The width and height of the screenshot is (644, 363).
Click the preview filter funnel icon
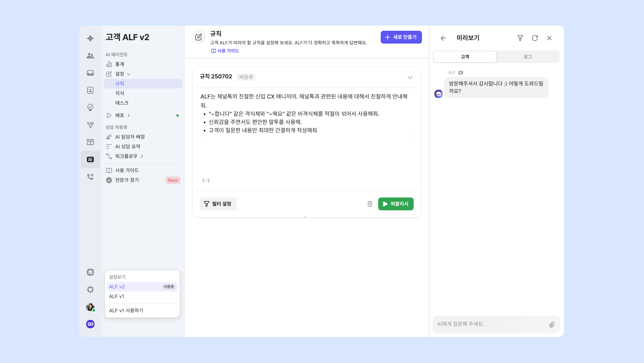(x=520, y=38)
